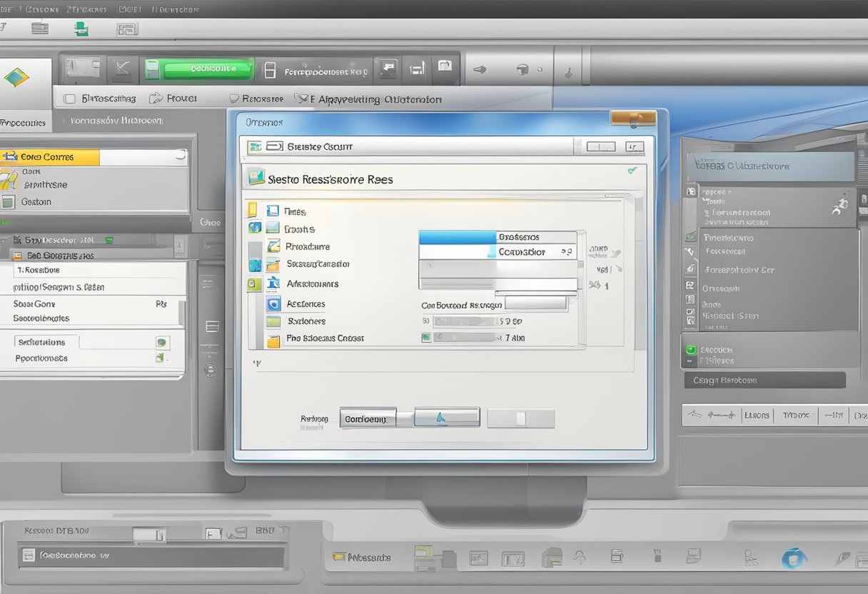Click the Attachments flag icon
Viewport: 868px width, 594px height.
[x=273, y=283]
